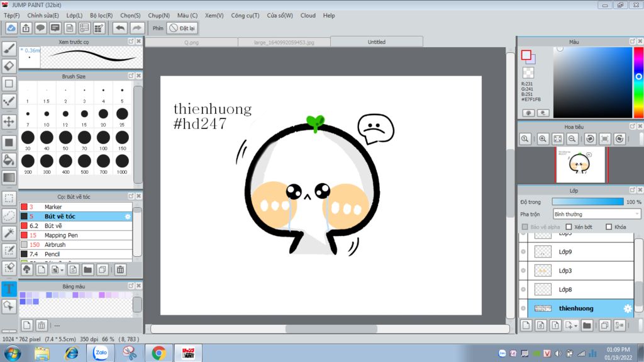Select the Marker brush
644x362 pixels.
click(x=76, y=207)
